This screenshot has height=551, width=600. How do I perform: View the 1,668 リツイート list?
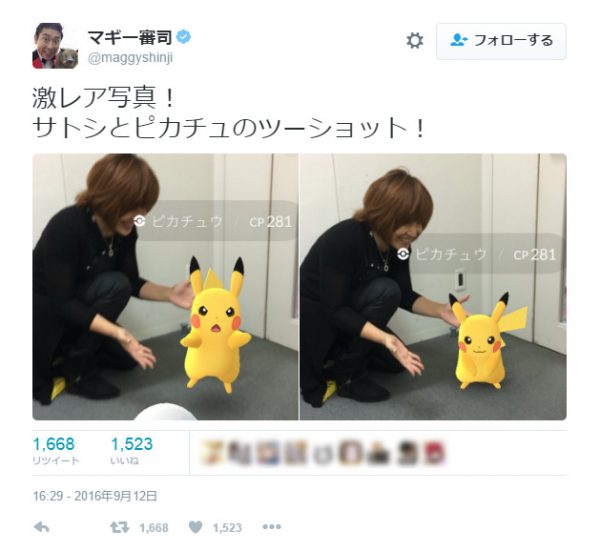tap(56, 451)
